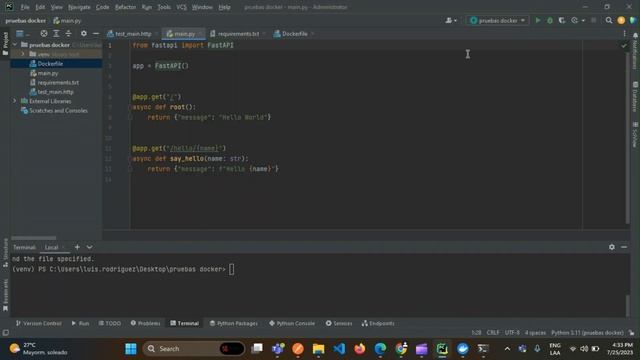Click the taskbar Search box
The height and width of the screenshot is (360, 640).
(x=193, y=349)
